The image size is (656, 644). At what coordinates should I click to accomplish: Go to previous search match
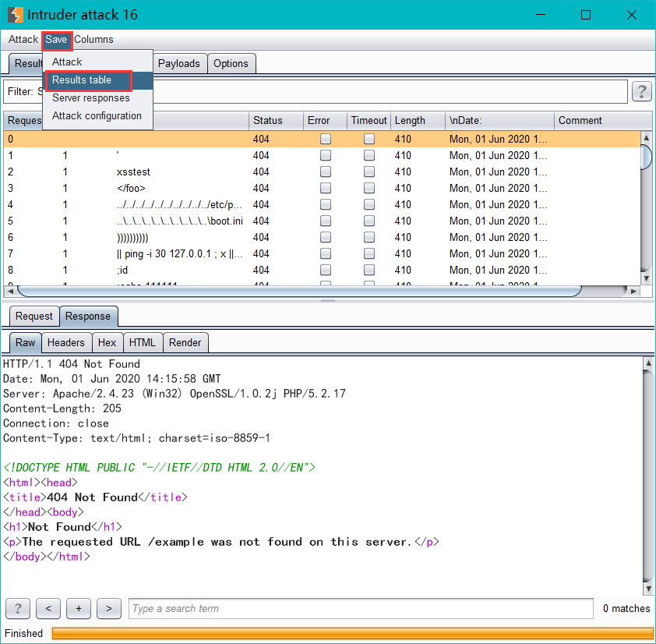(48, 608)
